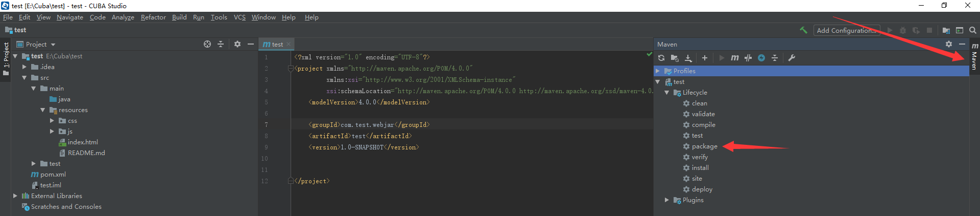Click Build Project hammer icon
Image resolution: width=980 pixels, height=216 pixels.
click(x=804, y=30)
